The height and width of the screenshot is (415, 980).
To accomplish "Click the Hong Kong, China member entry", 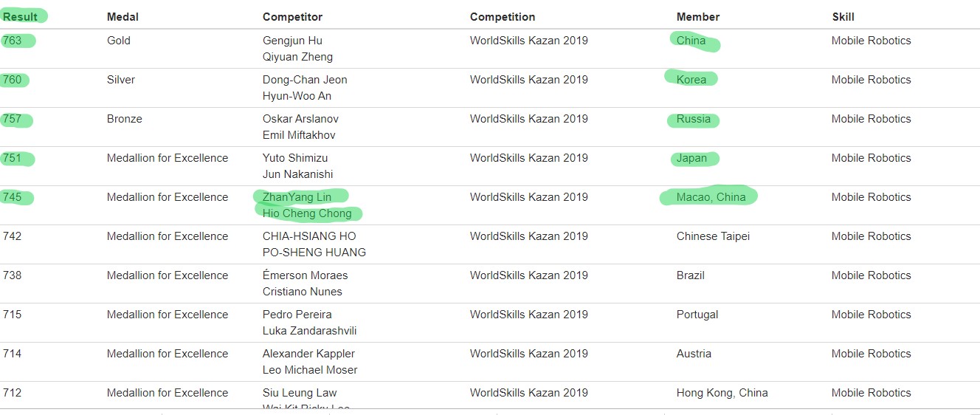I will [x=722, y=393].
